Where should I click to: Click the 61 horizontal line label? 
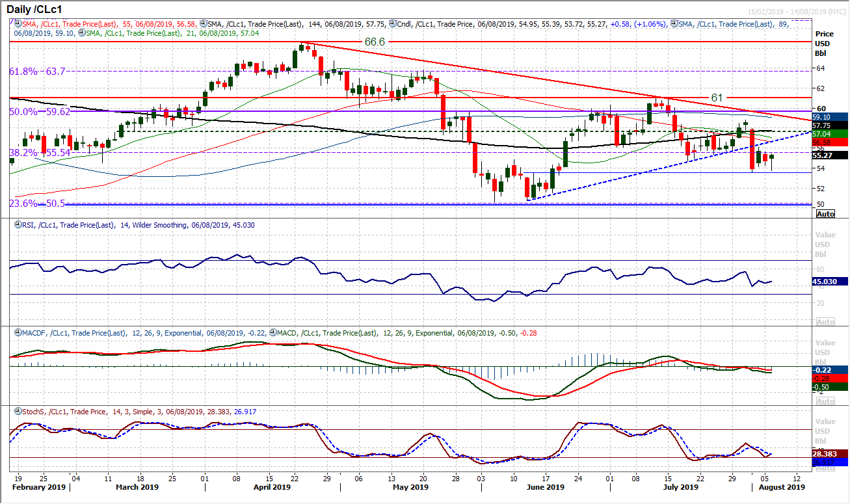click(x=717, y=98)
